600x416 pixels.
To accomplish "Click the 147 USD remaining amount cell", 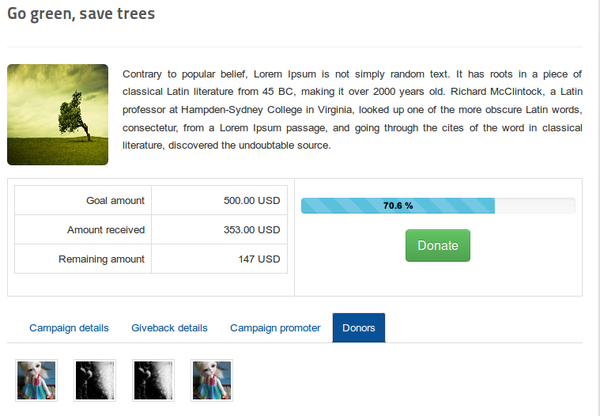I will pos(219,259).
